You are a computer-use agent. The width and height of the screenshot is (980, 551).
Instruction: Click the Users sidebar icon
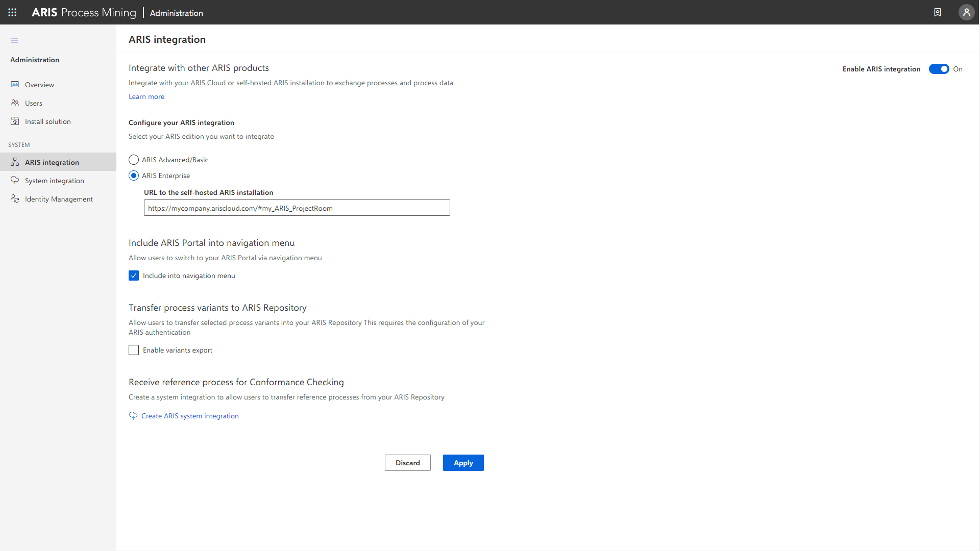point(15,103)
